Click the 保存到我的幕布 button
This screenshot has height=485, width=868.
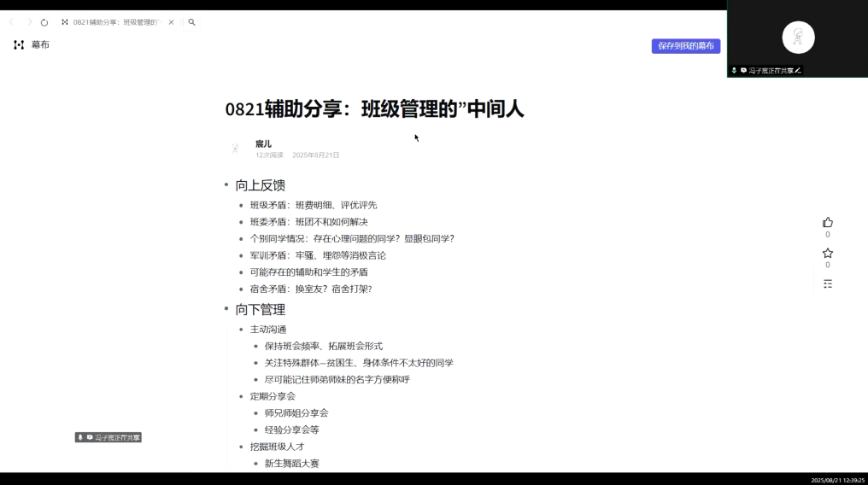pyautogui.click(x=685, y=46)
